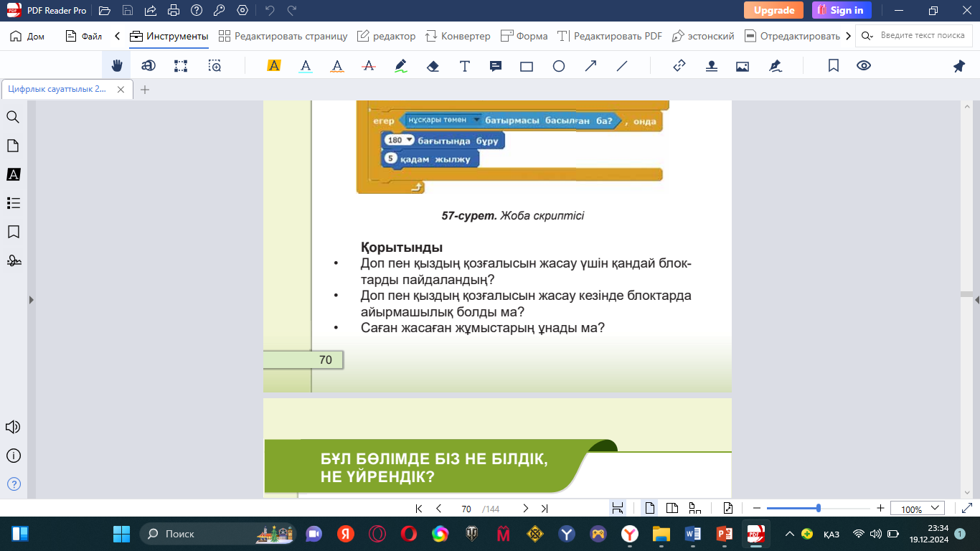This screenshot has height=551, width=980.
Task: Click the orange Upgrade button
Action: 773,10
